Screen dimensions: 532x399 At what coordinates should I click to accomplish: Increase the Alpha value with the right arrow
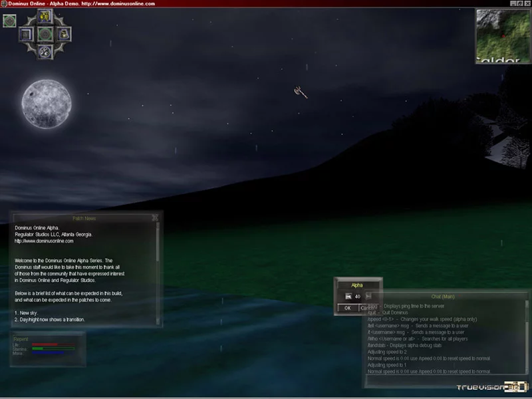[368, 296]
